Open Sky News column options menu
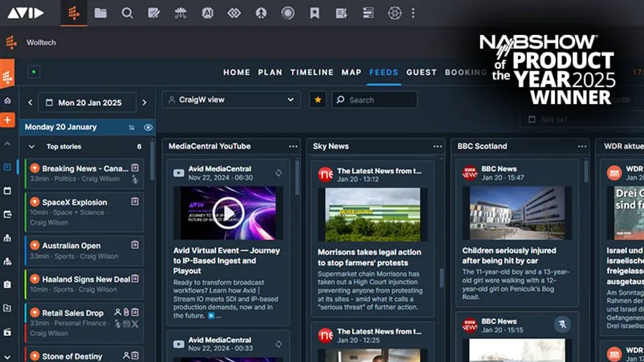644x362 pixels. 437,147
